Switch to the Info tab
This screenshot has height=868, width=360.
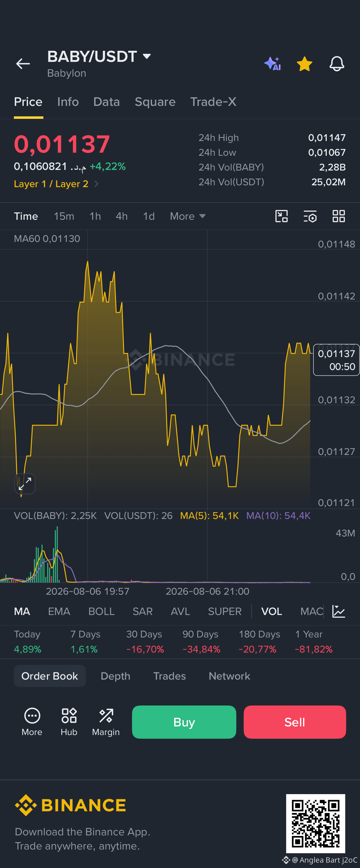point(68,102)
